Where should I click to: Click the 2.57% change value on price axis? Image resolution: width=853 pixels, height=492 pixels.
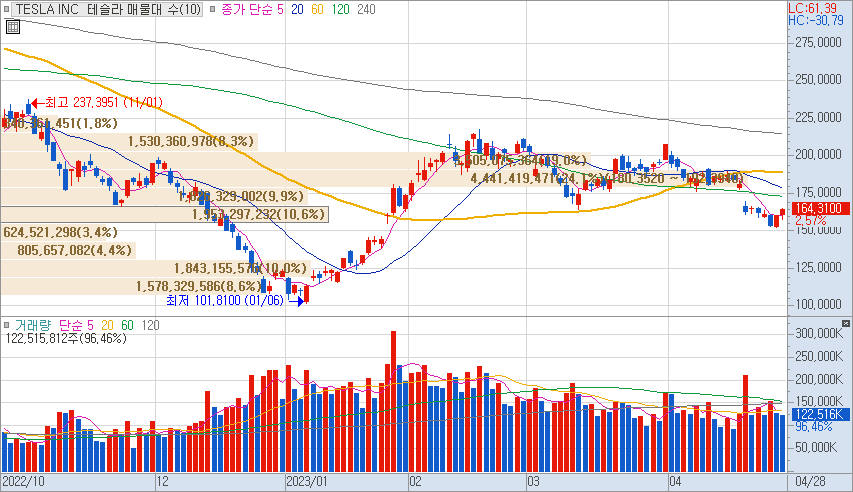pyautogui.click(x=811, y=220)
